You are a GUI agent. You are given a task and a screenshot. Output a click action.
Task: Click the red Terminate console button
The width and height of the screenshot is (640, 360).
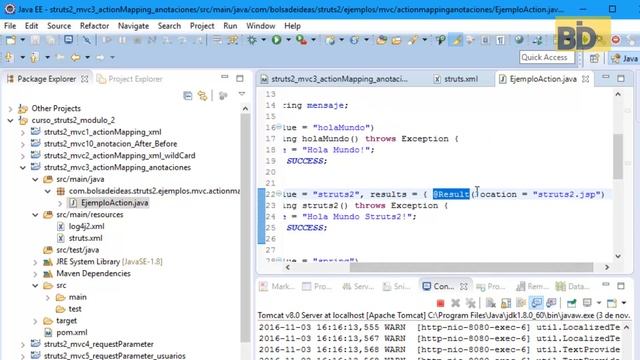440,303
